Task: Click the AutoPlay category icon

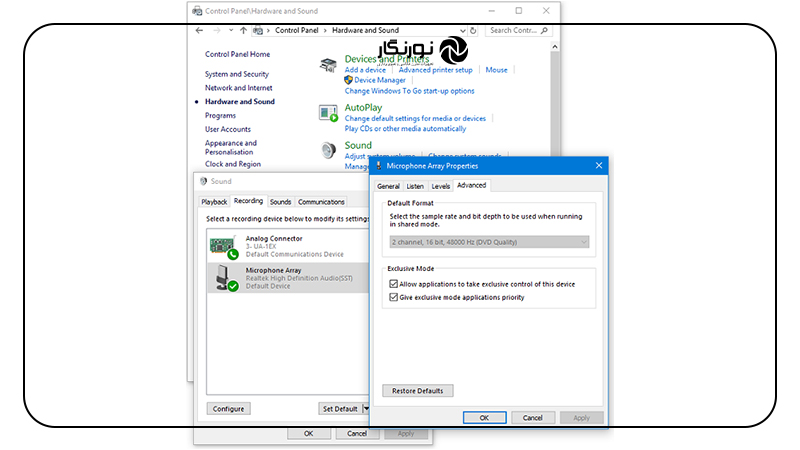Action: pos(329,113)
